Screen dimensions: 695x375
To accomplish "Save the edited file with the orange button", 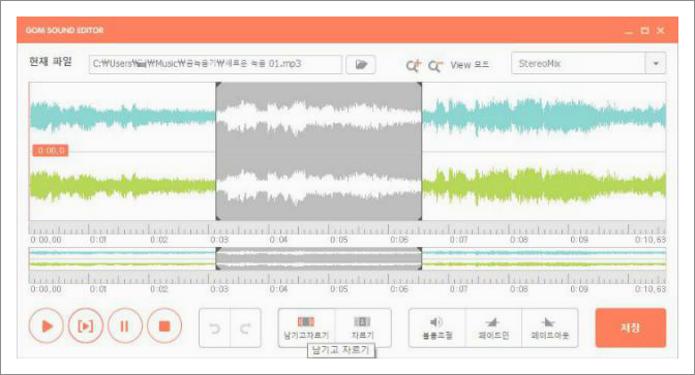I will [630, 328].
